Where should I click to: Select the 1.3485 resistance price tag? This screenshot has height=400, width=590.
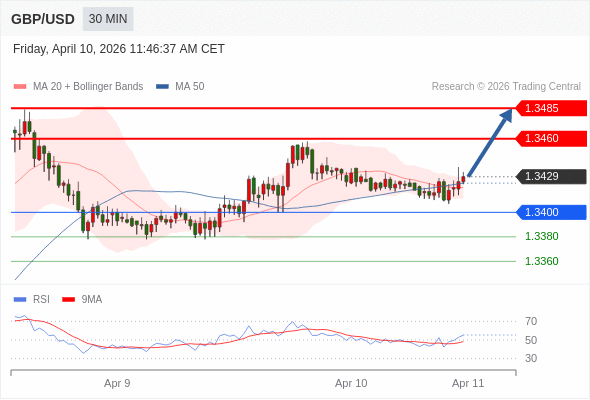(551, 108)
